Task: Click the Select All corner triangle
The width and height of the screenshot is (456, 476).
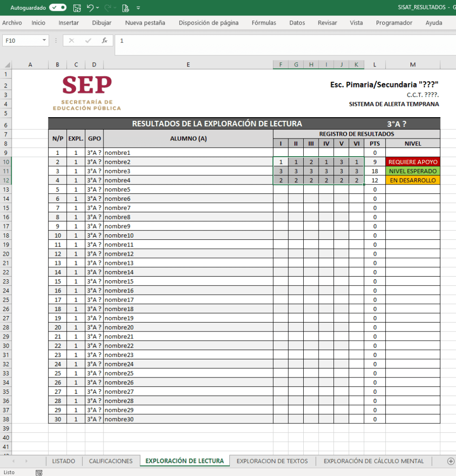Action: click(7, 65)
